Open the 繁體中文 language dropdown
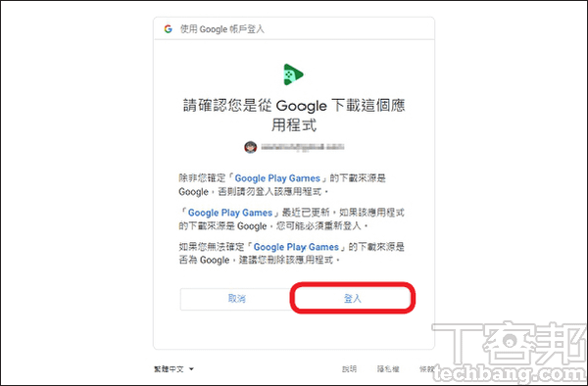 coord(174,369)
